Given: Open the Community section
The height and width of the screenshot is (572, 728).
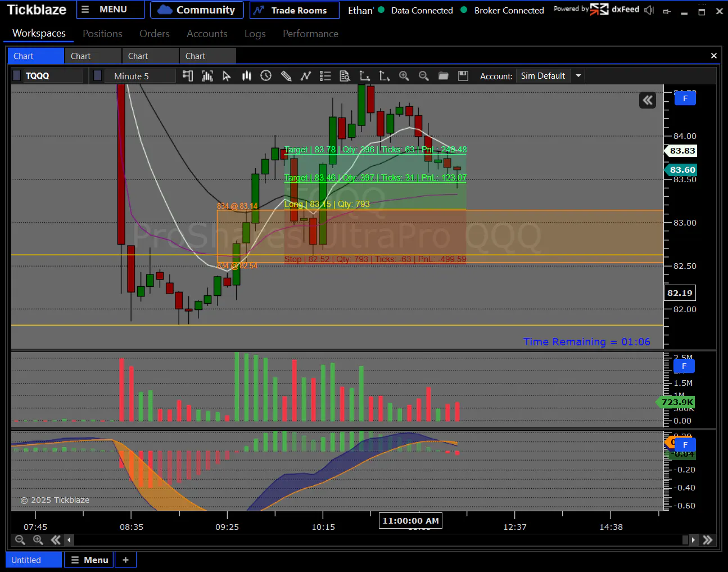Looking at the screenshot, I should point(196,10).
